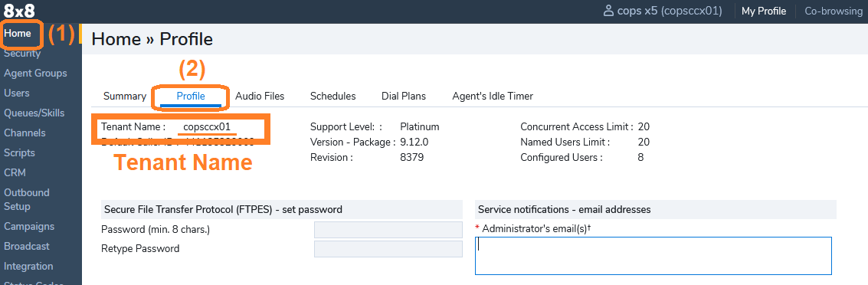Click the user account icon beside cops x5
The width and height of the screenshot is (868, 285).
608,11
